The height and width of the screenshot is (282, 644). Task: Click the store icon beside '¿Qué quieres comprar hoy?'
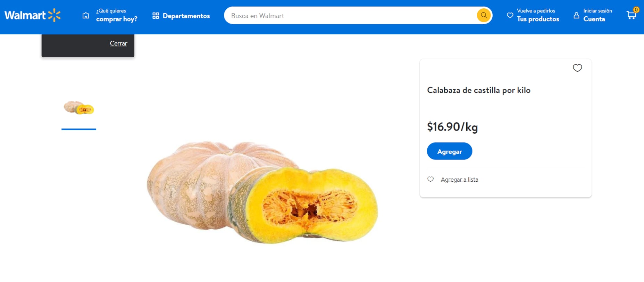(86, 16)
